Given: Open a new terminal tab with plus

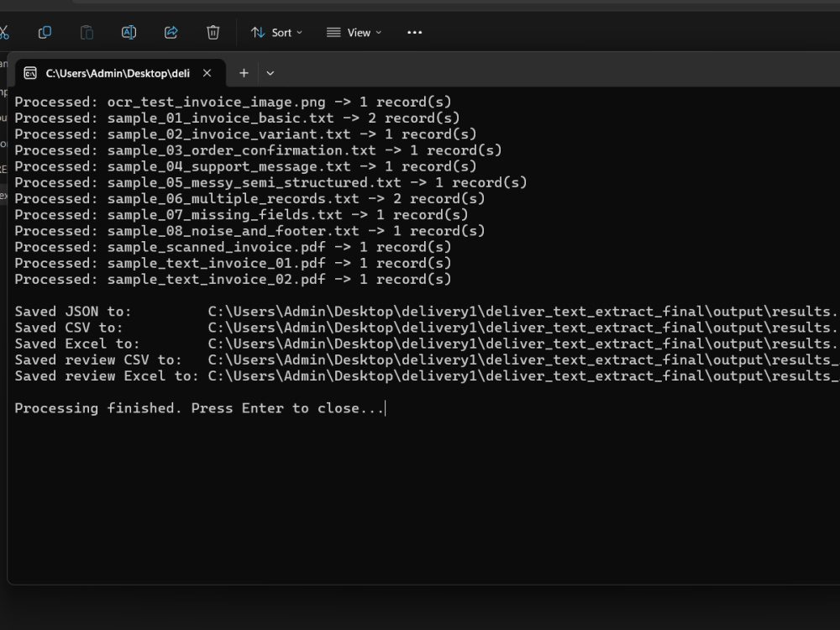Looking at the screenshot, I should (244, 73).
